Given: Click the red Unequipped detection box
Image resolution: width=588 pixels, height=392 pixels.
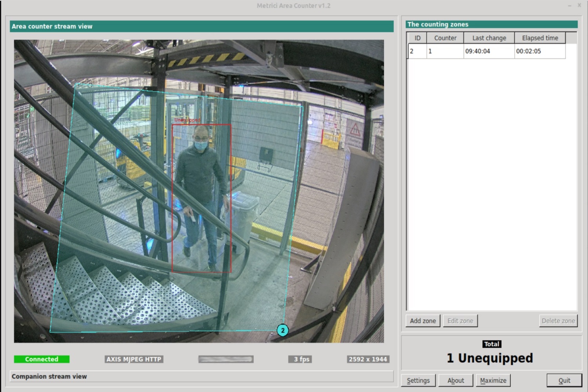Looking at the screenshot, I should click(x=201, y=198).
